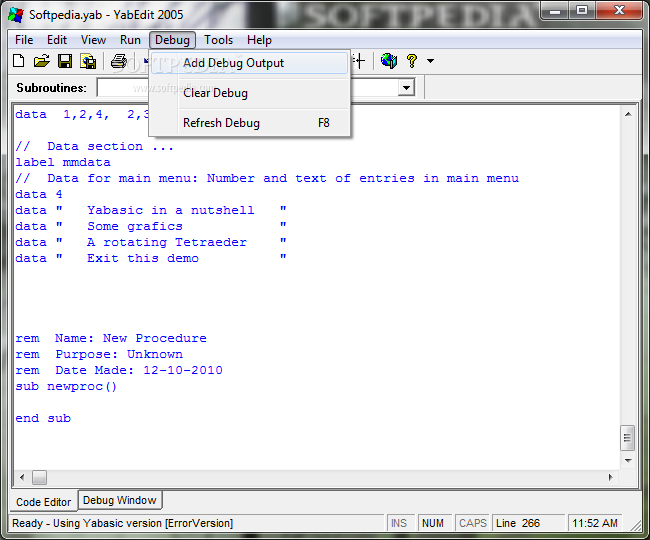Click the '// Data section ...' comment line
The height and width of the screenshot is (540, 650).
(x=95, y=146)
